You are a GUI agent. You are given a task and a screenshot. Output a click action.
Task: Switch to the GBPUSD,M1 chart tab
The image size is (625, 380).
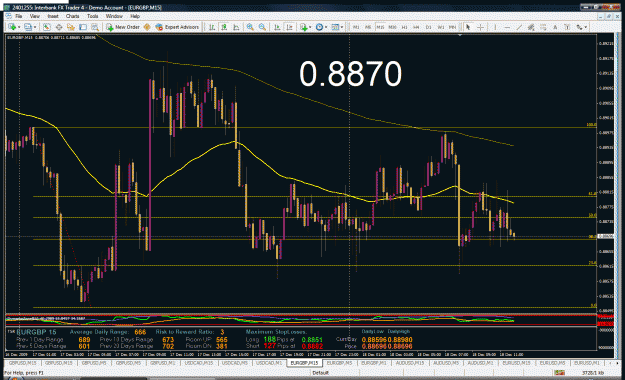click(163, 363)
